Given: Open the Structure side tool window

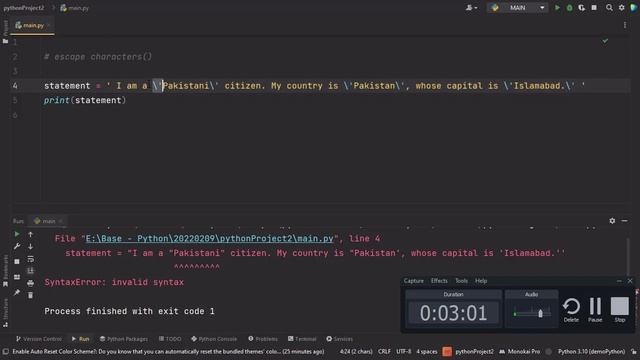Looking at the screenshot, I should pos(5,313).
